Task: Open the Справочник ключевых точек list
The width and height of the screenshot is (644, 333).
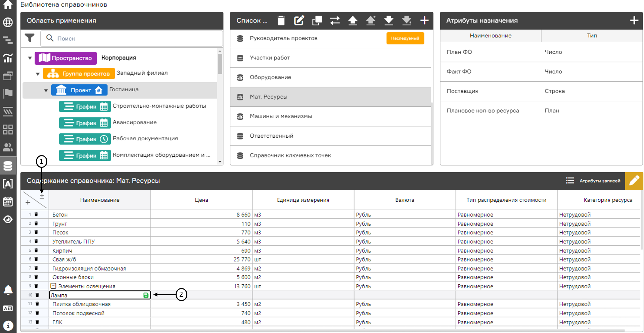Action: click(330, 155)
